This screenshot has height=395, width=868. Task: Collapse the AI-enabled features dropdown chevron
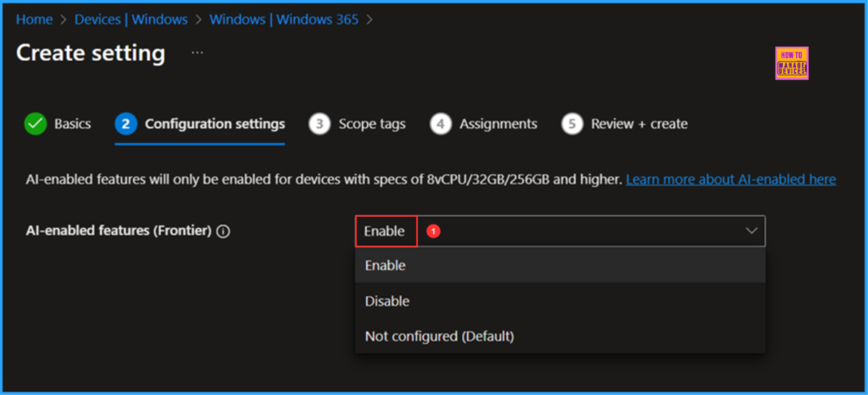point(751,231)
